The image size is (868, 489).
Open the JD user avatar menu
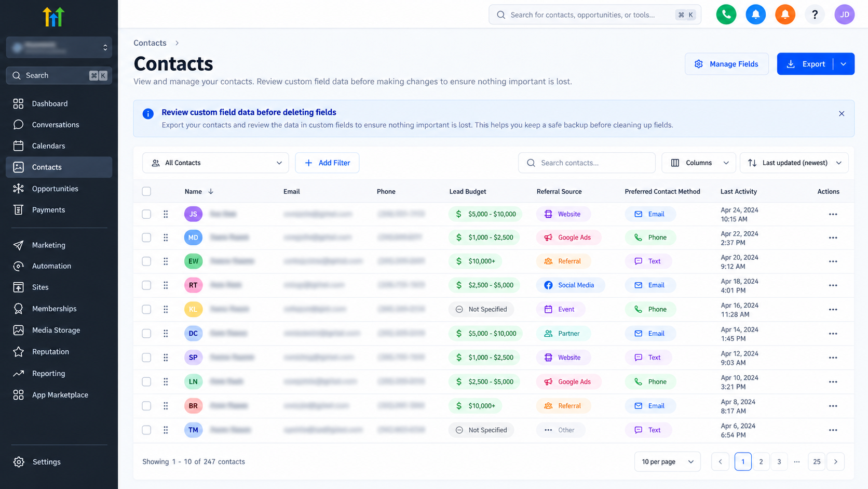(x=844, y=15)
